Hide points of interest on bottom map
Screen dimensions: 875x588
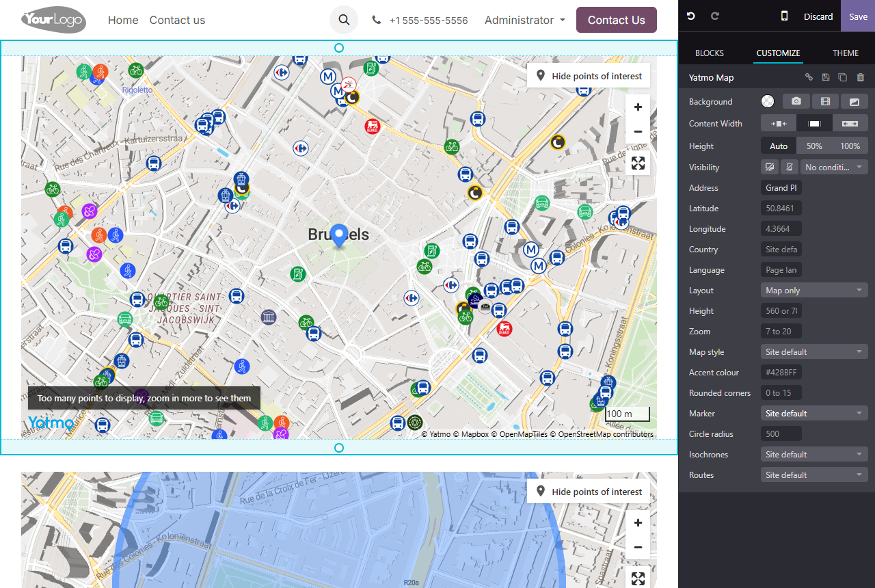pos(589,492)
